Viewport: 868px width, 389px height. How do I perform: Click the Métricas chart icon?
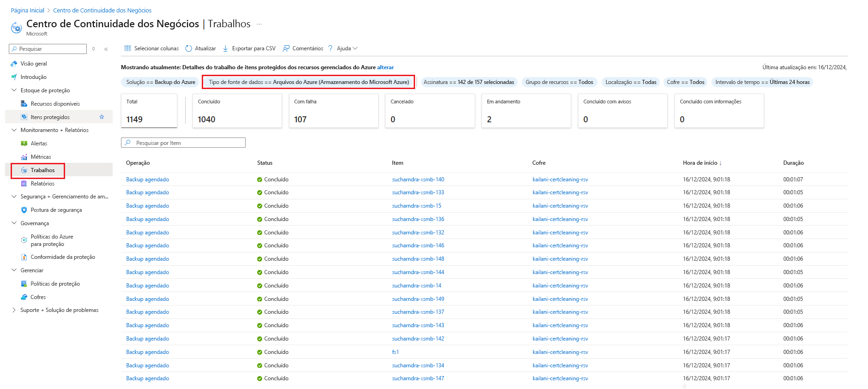[x=24, y=157]
